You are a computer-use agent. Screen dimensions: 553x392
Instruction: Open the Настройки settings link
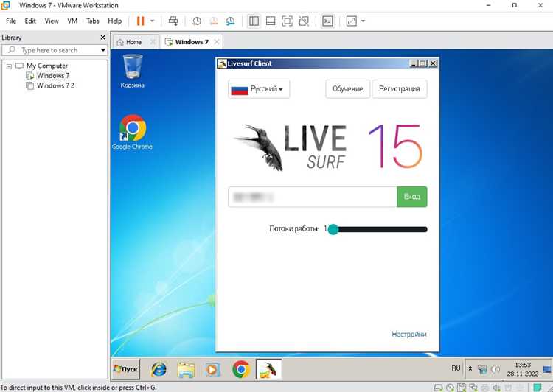408,334
